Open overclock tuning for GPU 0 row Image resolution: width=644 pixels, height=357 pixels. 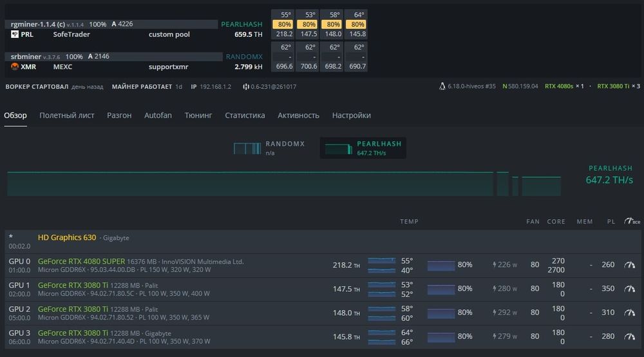[630, 265]
